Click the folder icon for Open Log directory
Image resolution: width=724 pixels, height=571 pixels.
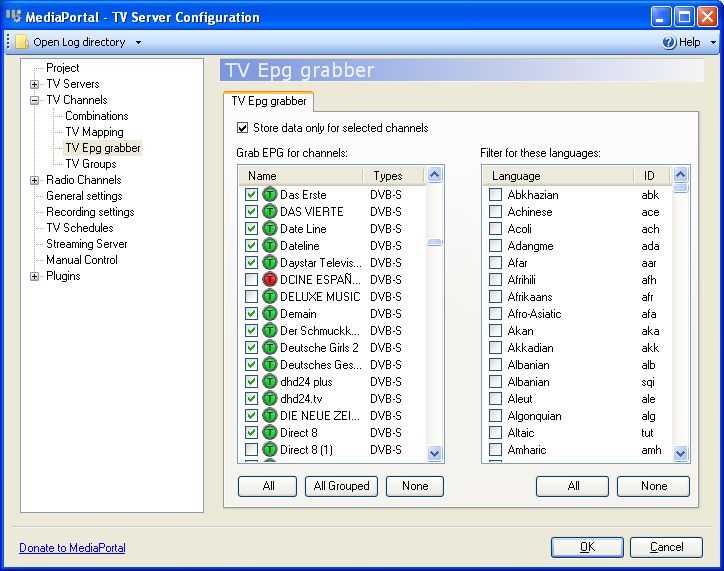21,42
